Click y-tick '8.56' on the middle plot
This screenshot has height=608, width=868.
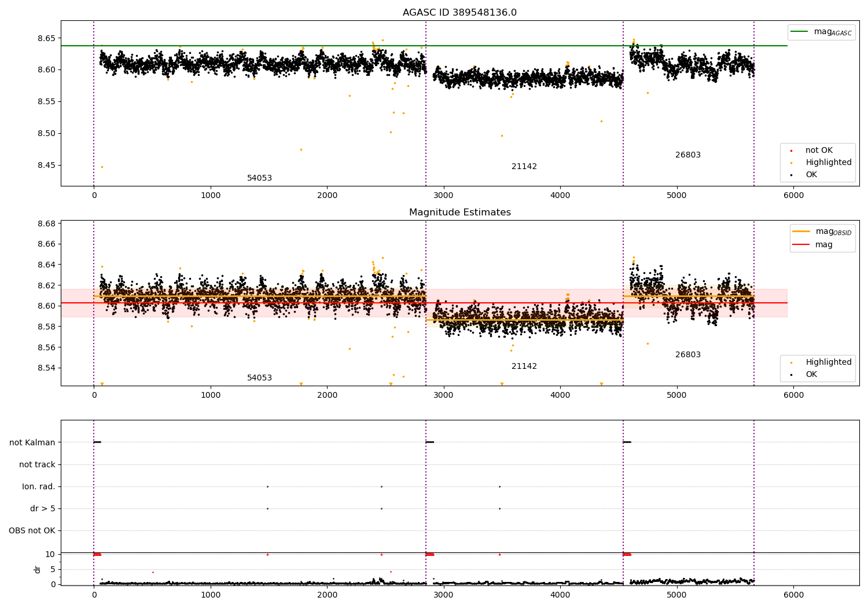46,348
